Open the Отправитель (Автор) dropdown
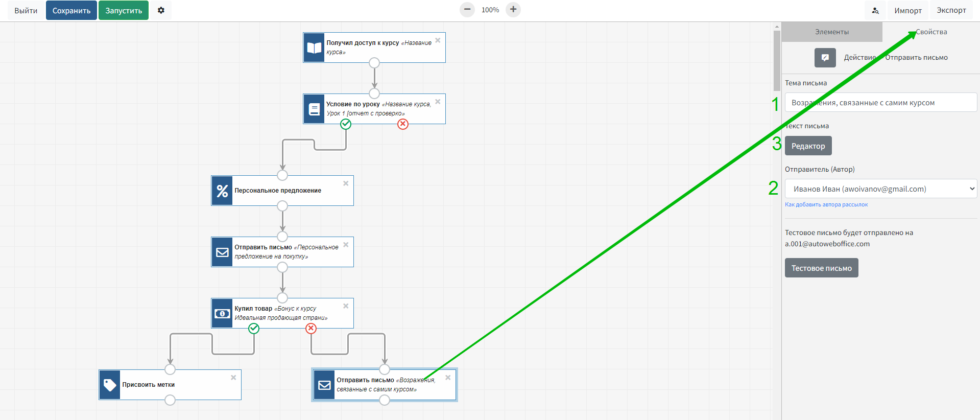The image size is (980, 420). pos(880,189)
